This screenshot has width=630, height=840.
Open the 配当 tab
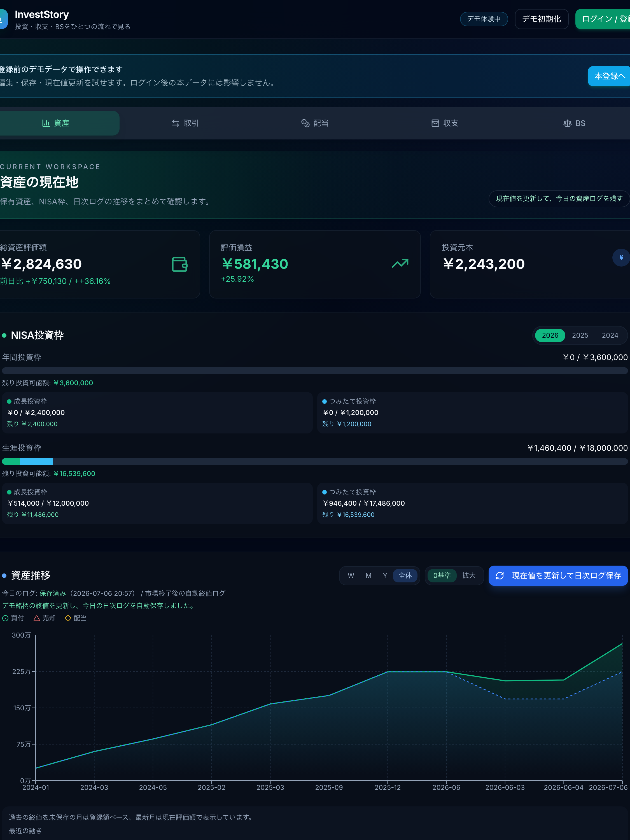click(x=315, y=123)
